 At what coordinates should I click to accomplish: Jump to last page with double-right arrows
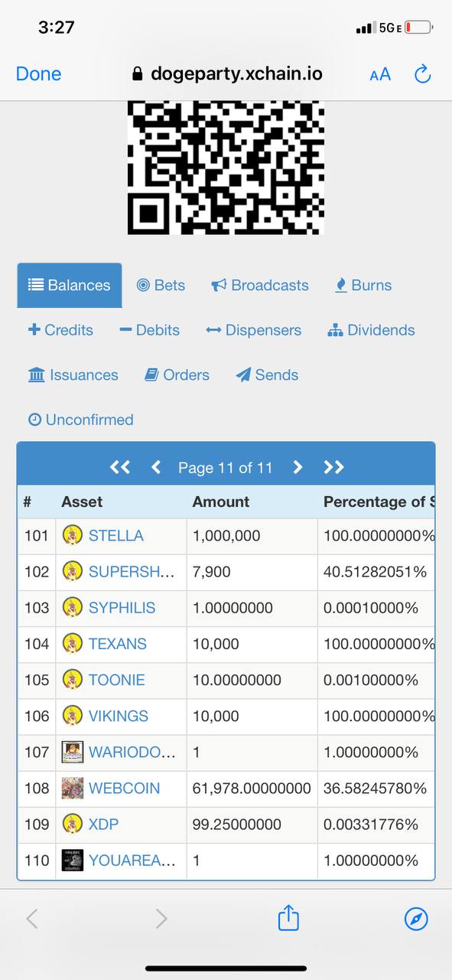tap(334, 467)
